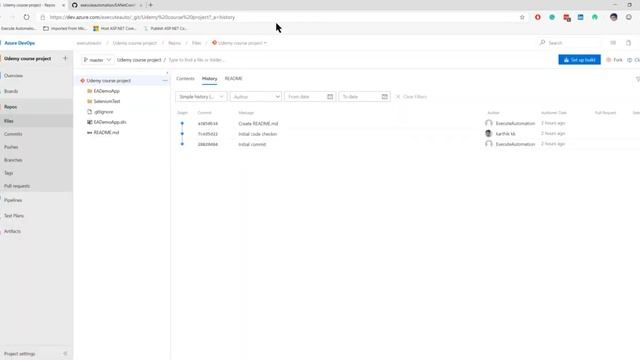Viewport: 640px width, 360px height.
Task: Open the green extension icon in toolbar
Action: 595,17
